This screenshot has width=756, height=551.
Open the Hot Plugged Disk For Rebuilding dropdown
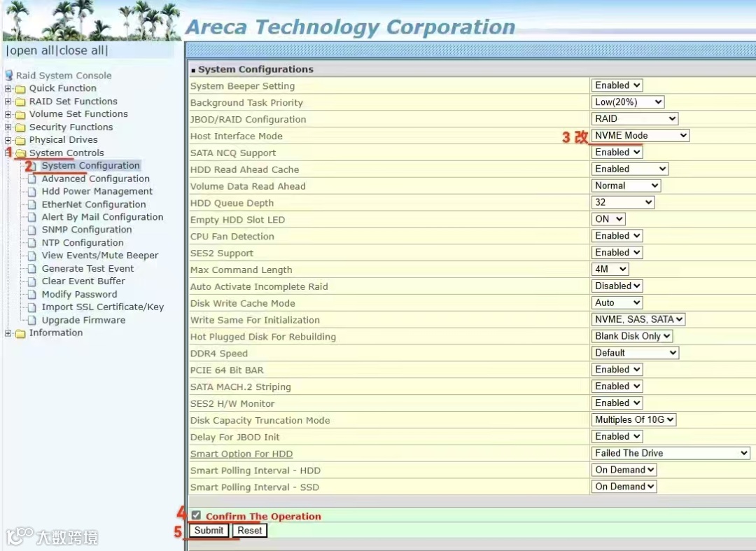coord(632,336)
